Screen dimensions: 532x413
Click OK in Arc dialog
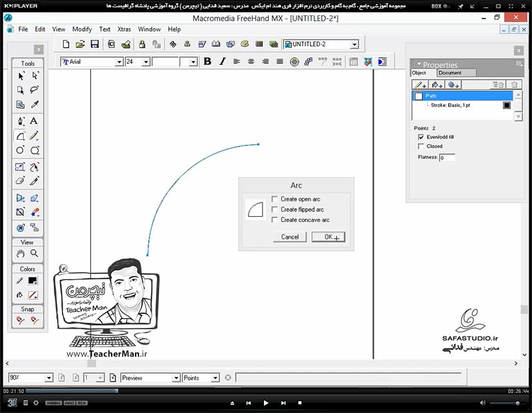point(328,237)
